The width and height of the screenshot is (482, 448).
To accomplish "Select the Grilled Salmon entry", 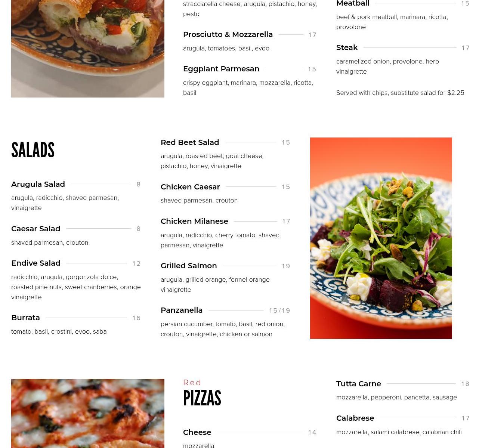I will click(189, 266).
